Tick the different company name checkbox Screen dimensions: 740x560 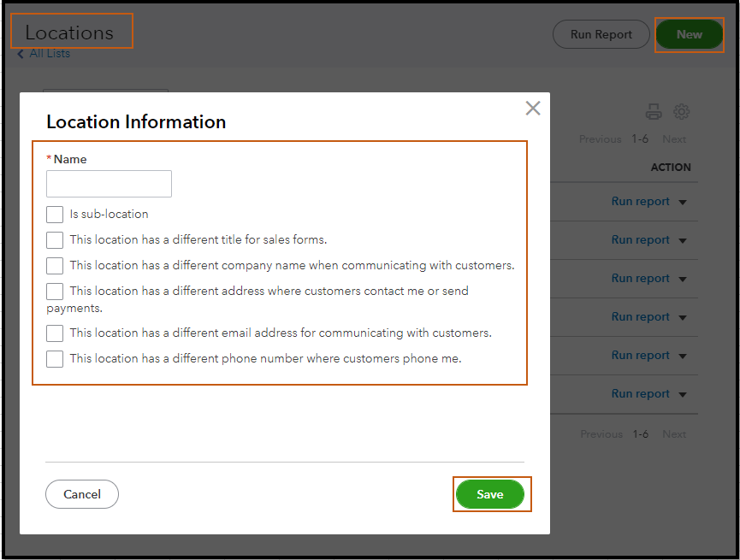(55, 266)
